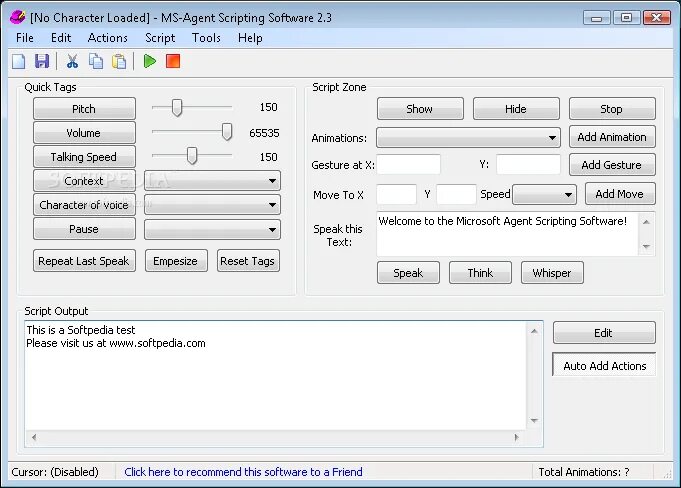Click Script Output scroll left arrow
Screen dimensions: 681x488
(34, 437)
